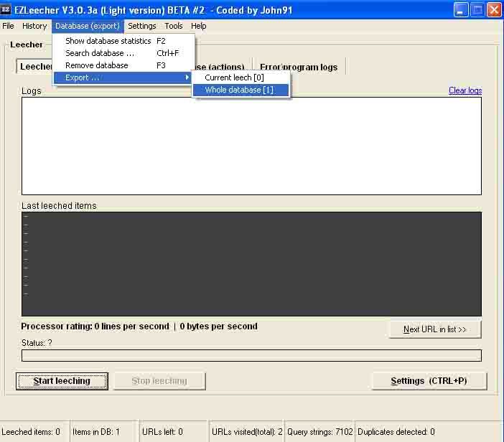504x442 pixels.
Task: Click the Start leeching button
Action: click(62, 381)
